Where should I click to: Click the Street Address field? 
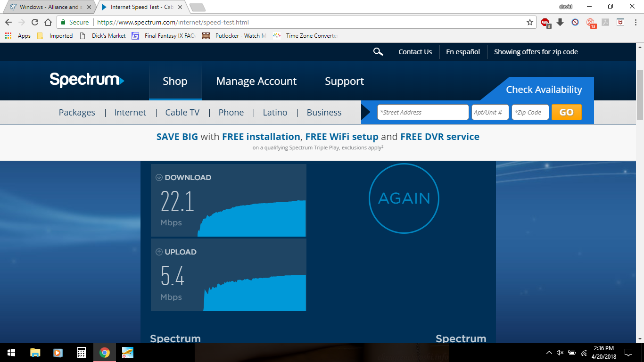pos(423,112)
